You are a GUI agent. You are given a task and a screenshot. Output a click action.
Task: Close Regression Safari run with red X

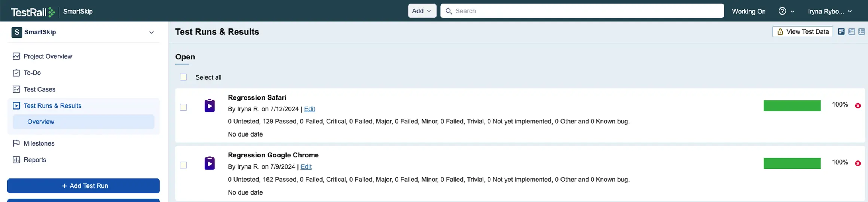tap(858, 106)
